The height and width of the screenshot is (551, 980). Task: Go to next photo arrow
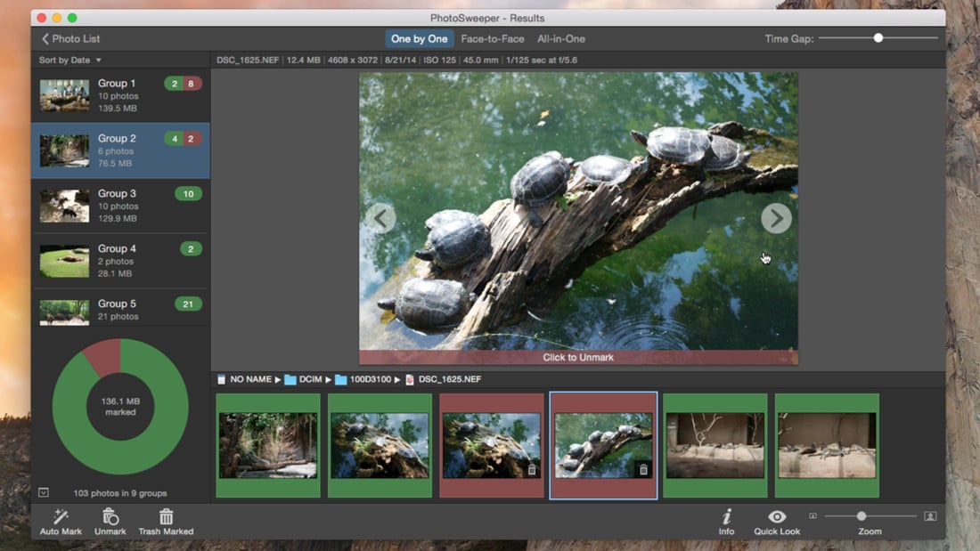pos(776,219)
